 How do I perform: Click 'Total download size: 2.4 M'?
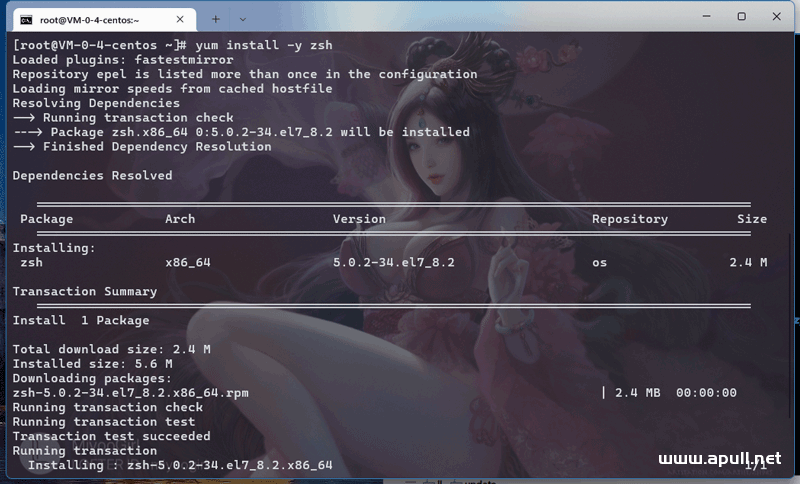[x=112, y=349]
